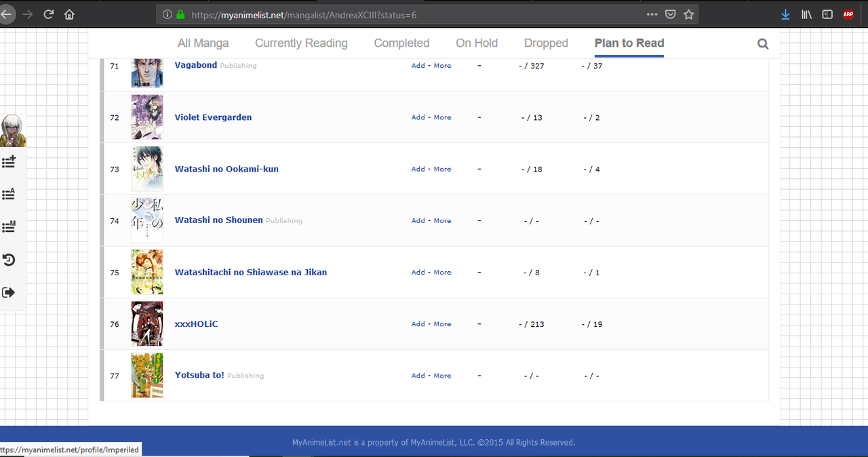Click profile avatar in left sidebar
The height and width of the screenshot is (457, 868).
[12, 130]
